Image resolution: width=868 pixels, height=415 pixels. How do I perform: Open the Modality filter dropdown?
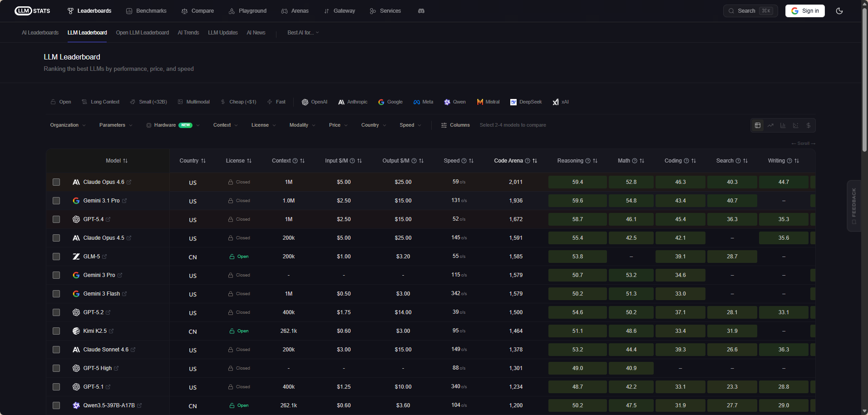pos(302,125)
